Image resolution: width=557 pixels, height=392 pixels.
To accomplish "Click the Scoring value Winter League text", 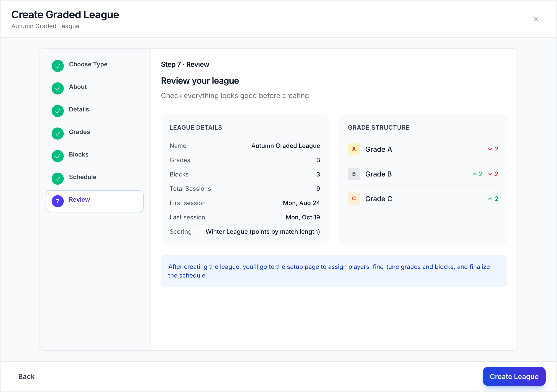I will 263,232.
